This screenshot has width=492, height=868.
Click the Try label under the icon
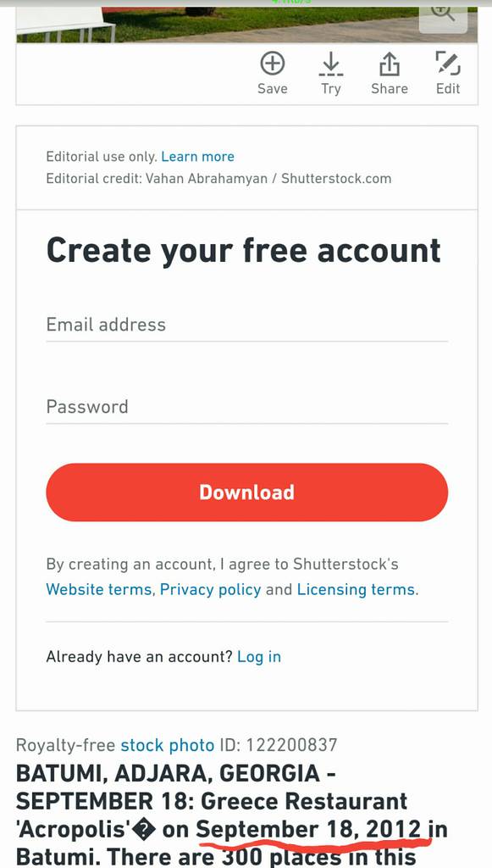tap(330, 88)
